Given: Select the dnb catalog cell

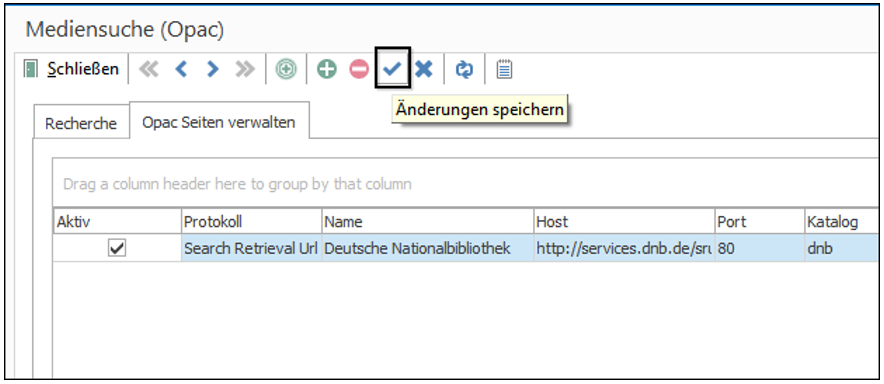Looking at the screenshot, I should (x=843, y=248).
